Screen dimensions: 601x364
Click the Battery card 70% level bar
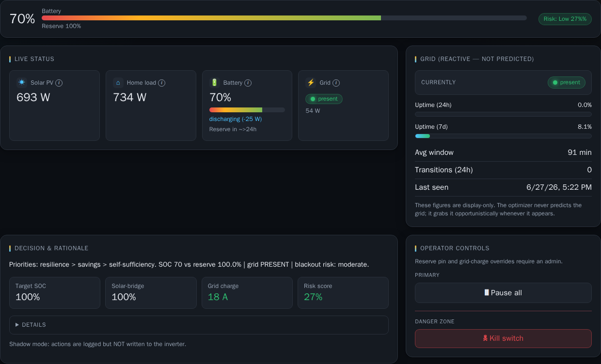pyautogui.click(x=247, y=110)
